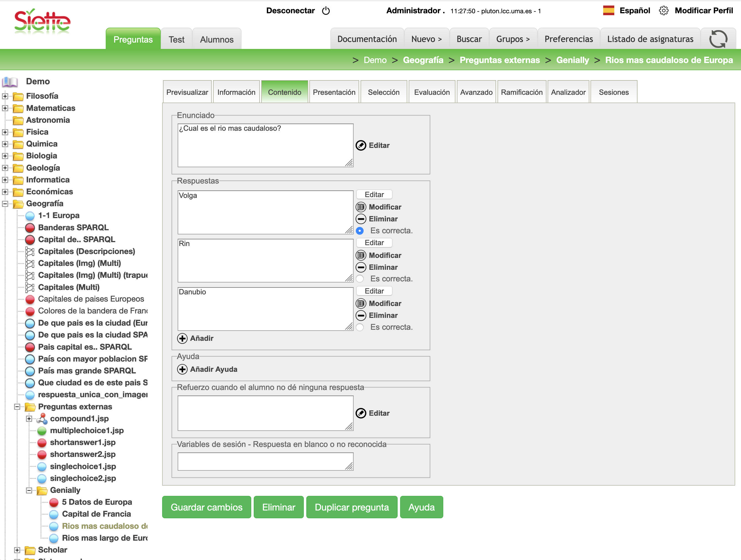The height and width of the screenshot is (560, 741).
Task: Switch to the Evaluación tab
Action: click(x=431, y=92)
